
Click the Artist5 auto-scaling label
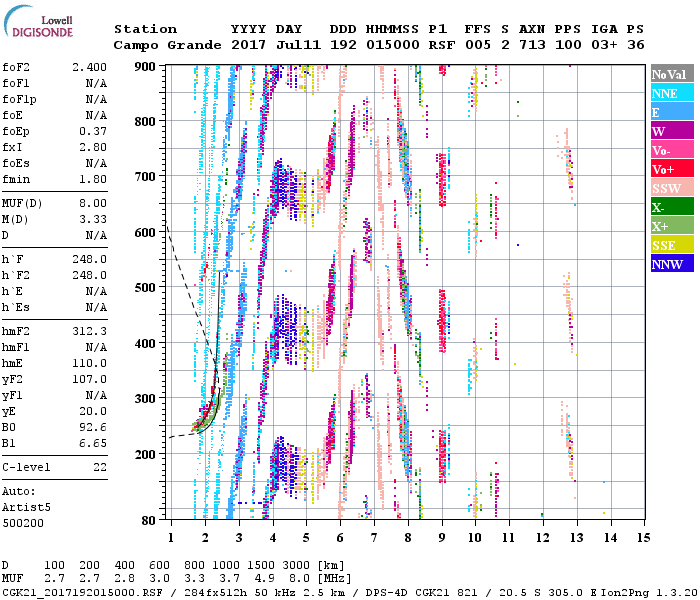click(x=26, y=508)
